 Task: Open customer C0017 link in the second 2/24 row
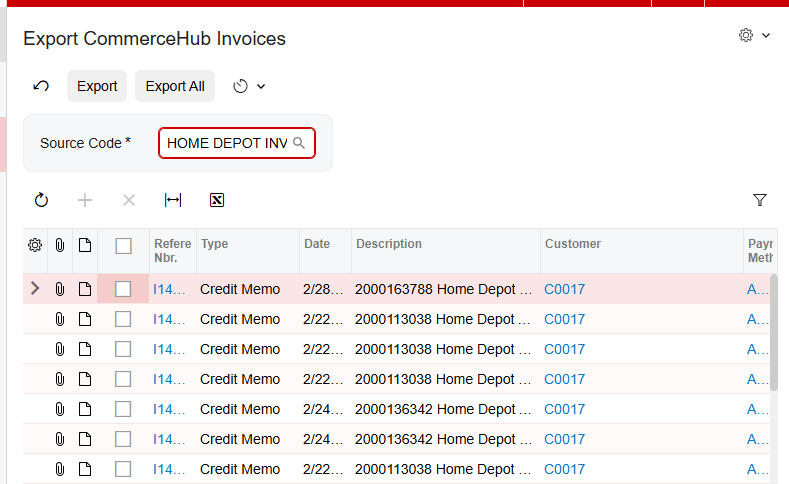tap(565, 439)
